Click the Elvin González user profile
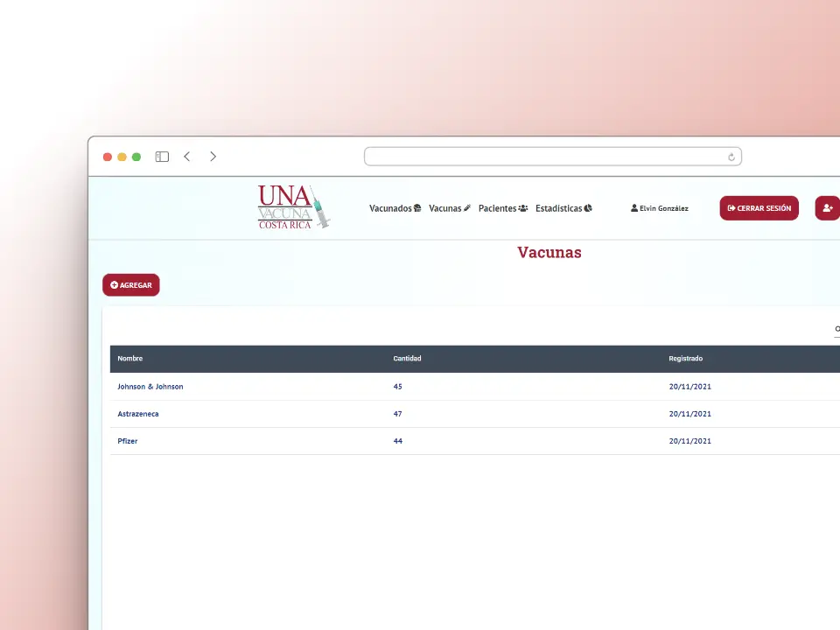This screenshot has height=630, width=840. (659, 208)
